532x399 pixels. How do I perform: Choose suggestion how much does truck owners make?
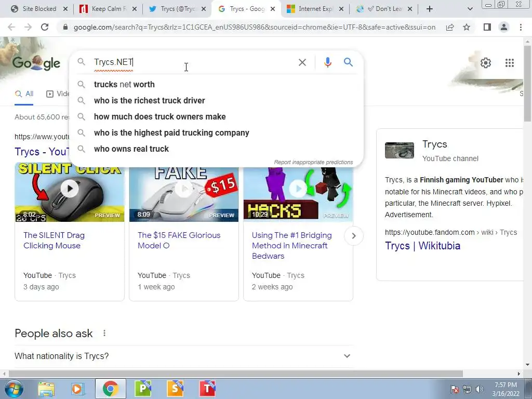pyautogui.click(x=216, y=117)
